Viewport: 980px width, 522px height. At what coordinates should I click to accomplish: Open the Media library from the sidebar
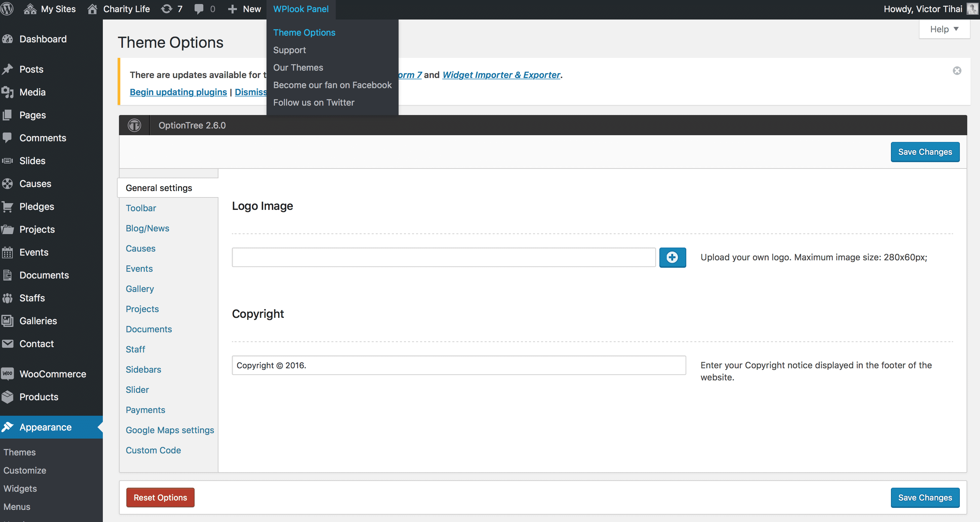(x=32, y=92)
